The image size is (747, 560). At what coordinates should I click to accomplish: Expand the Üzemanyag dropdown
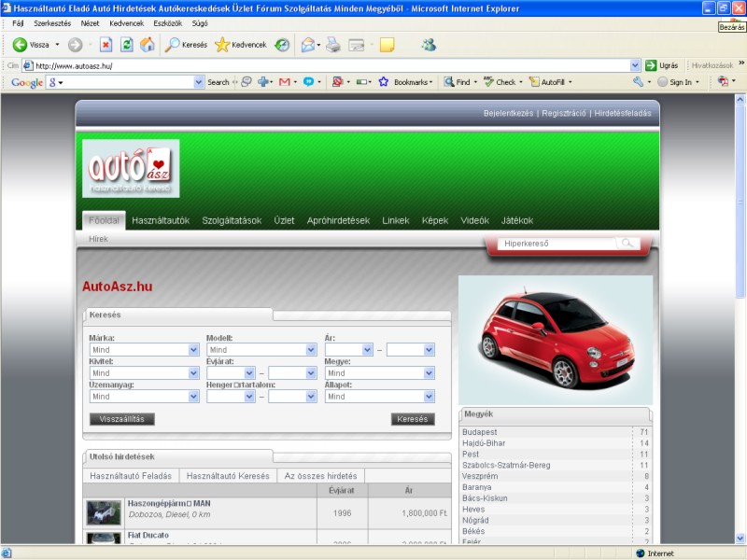[x=193, y=397]
